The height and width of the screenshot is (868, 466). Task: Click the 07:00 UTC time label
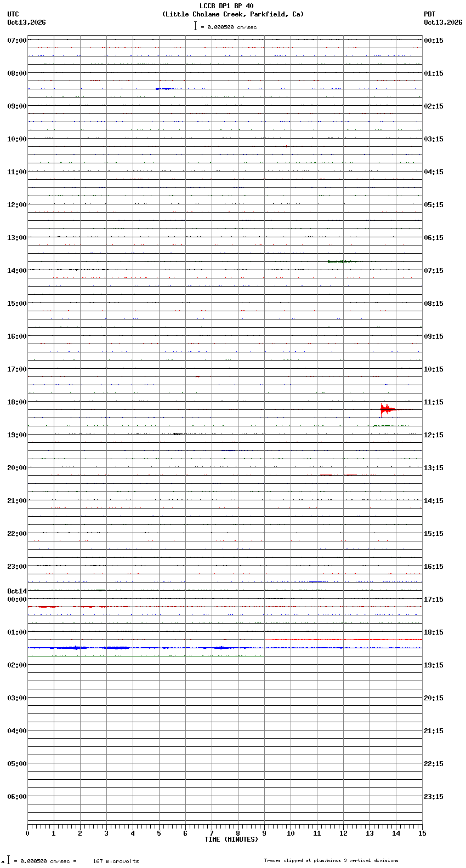[17, 41]
